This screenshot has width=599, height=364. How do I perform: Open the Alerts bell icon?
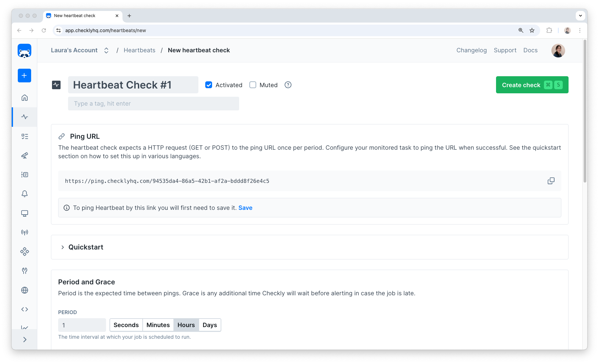[x=24, y=194]
